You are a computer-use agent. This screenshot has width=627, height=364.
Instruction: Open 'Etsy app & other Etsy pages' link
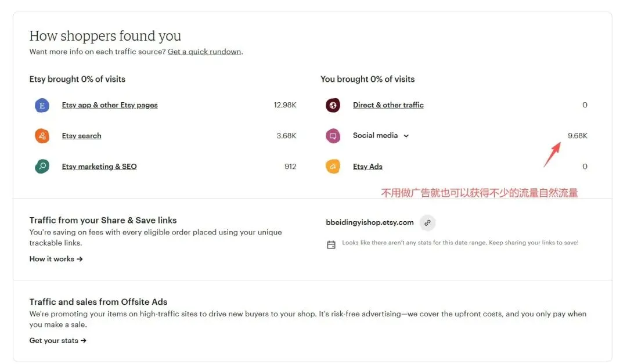(110, 105)
